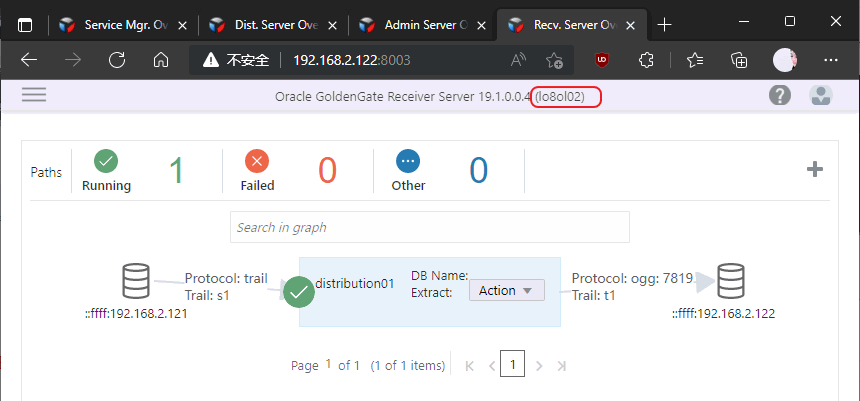The image size is (860, 401).
Task: Click the red Failed status icon
Action: pos(257,161)
